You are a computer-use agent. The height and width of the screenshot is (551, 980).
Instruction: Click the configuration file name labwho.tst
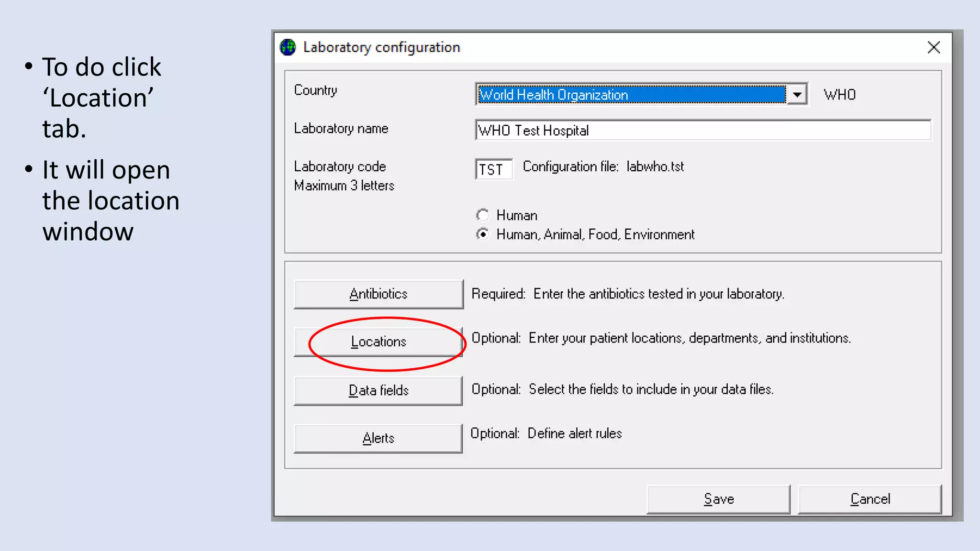(x=655, y=166)
